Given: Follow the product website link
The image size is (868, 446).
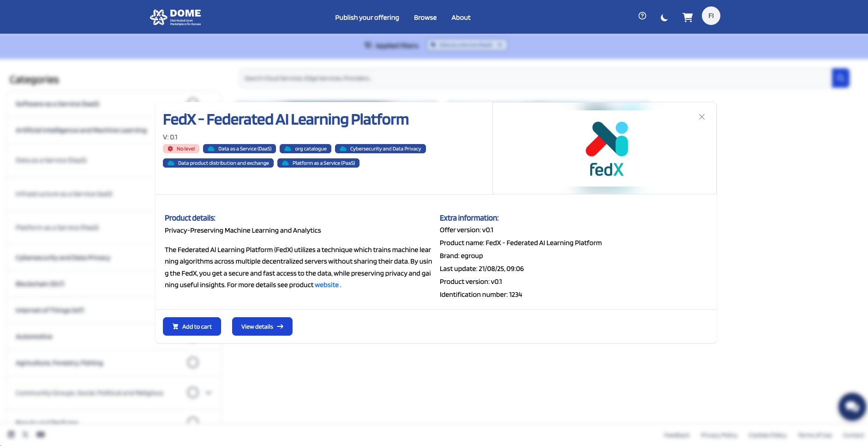Looking at the screenshot, I should coord(327,285).
